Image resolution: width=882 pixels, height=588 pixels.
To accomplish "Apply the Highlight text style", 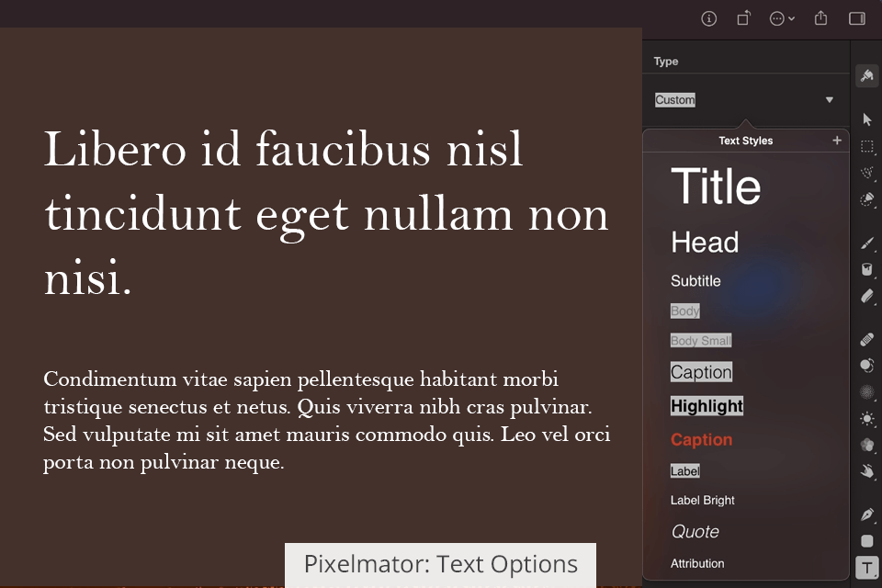I will tap(707, 406).
